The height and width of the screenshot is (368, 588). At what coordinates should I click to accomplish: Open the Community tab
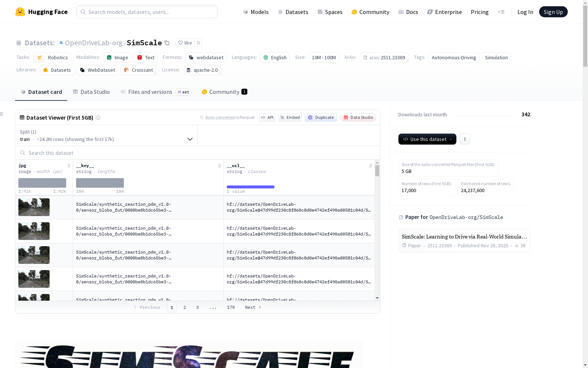(224, 92)
